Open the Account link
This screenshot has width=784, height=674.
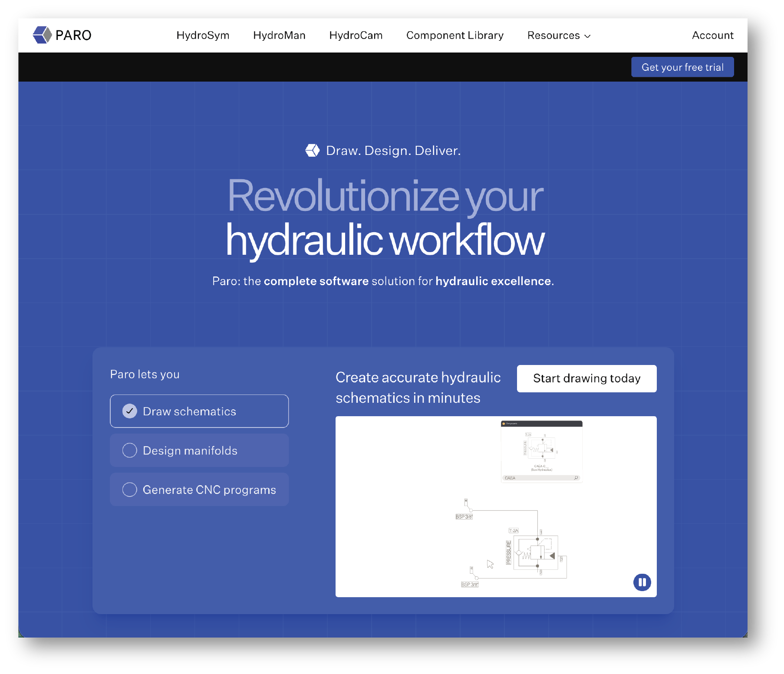click(713, 35)
